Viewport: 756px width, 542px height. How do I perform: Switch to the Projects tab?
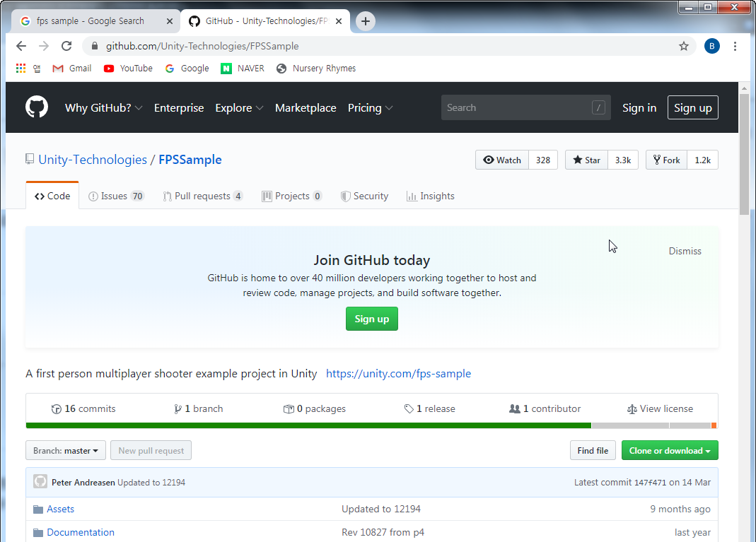[291, 196]
